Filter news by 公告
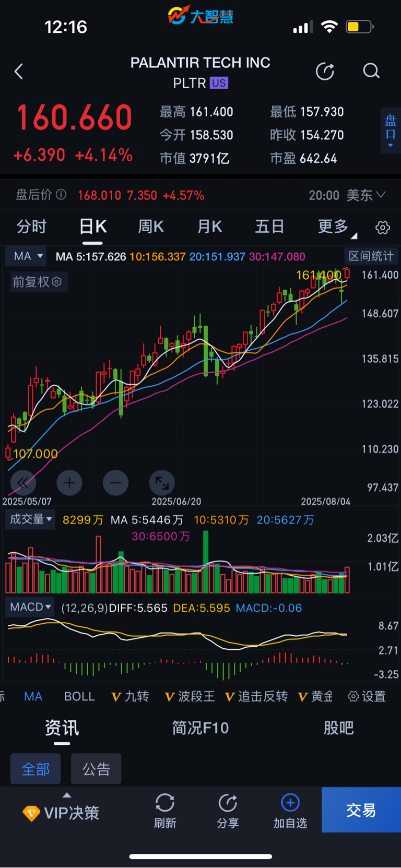401x868 pixels. point(96,769)
